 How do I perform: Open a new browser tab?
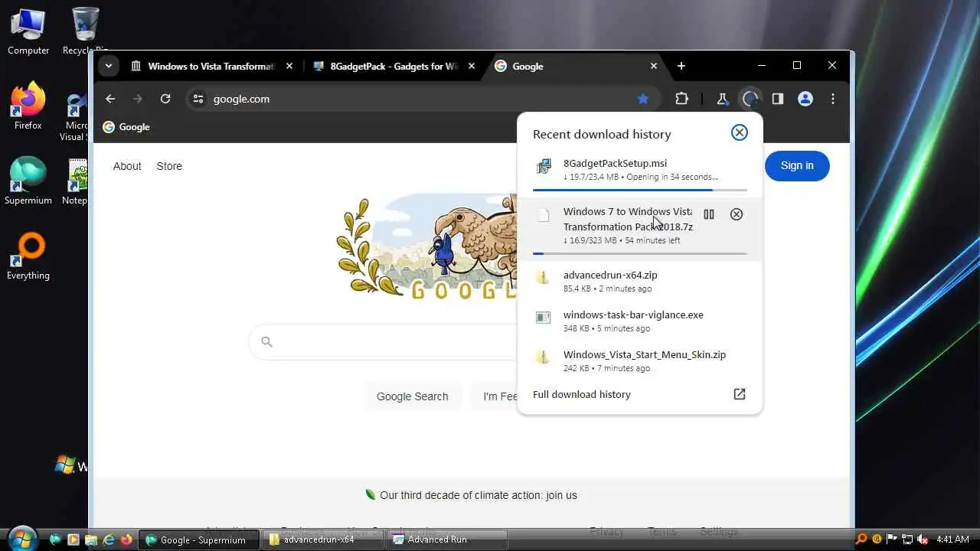pyautogui.click(x=681, y=67)
